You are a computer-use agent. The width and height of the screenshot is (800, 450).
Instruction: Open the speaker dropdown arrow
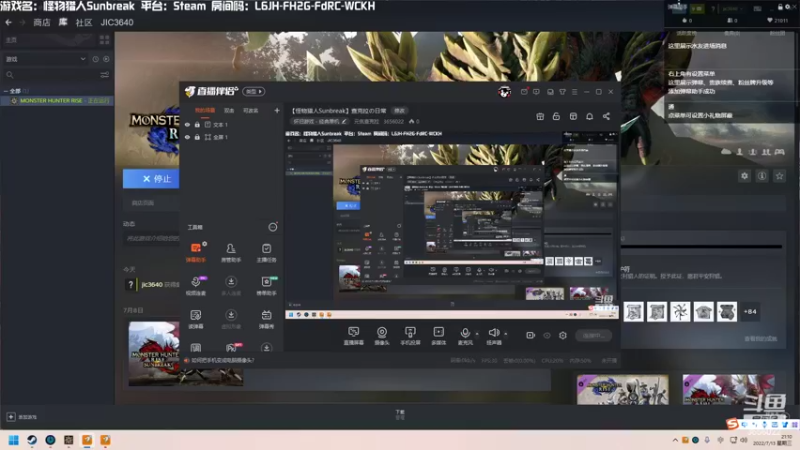pos(506,334)
